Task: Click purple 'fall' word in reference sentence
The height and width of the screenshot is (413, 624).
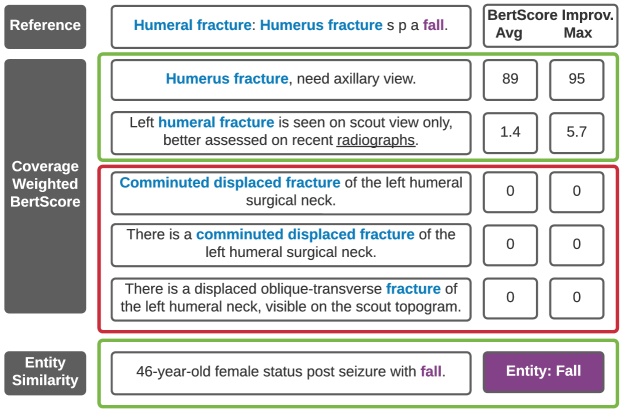Action: coord(433,25)
